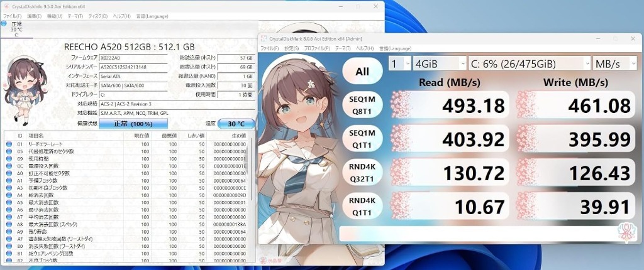Click the status icon for ID B0 row
This screenshot has height=270, width=644.
point(9,246)
